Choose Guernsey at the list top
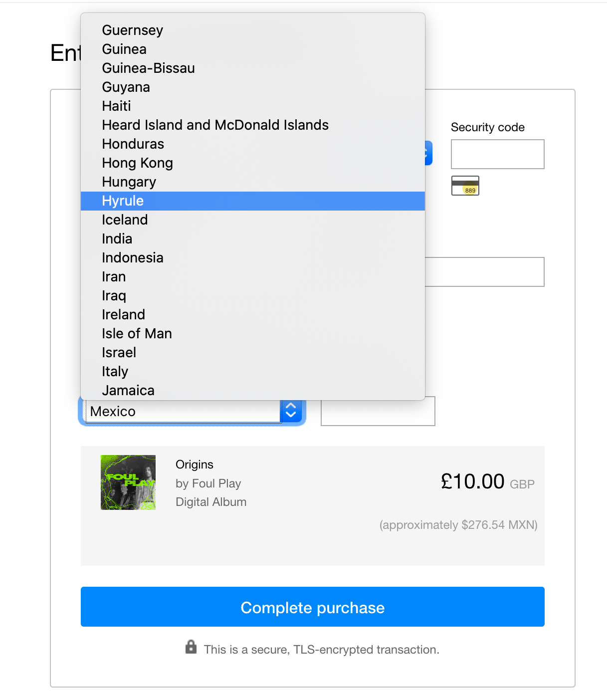Viewport: 607px width, 700px height. (x=253, y=30)
